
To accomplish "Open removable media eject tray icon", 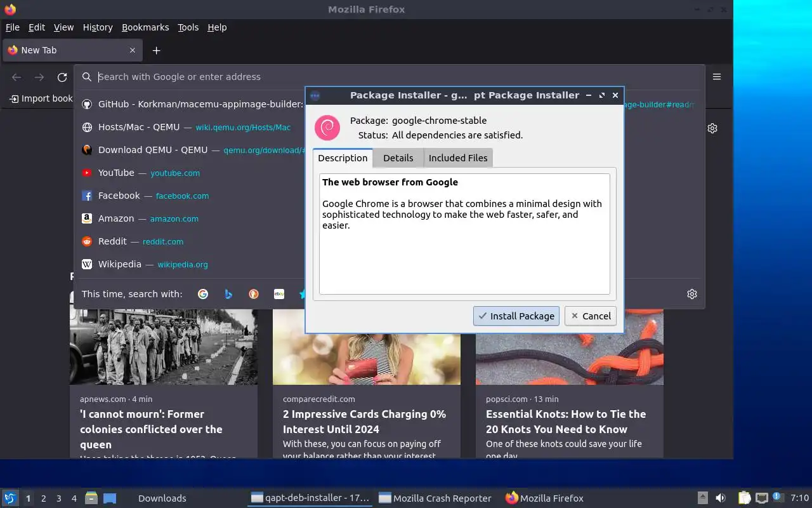I will [x=702, y=498].
